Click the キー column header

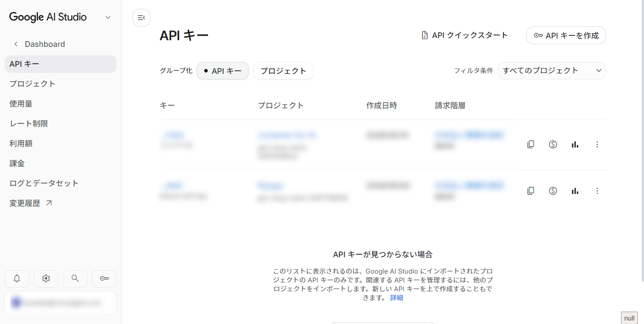click(x=167, y=106)
